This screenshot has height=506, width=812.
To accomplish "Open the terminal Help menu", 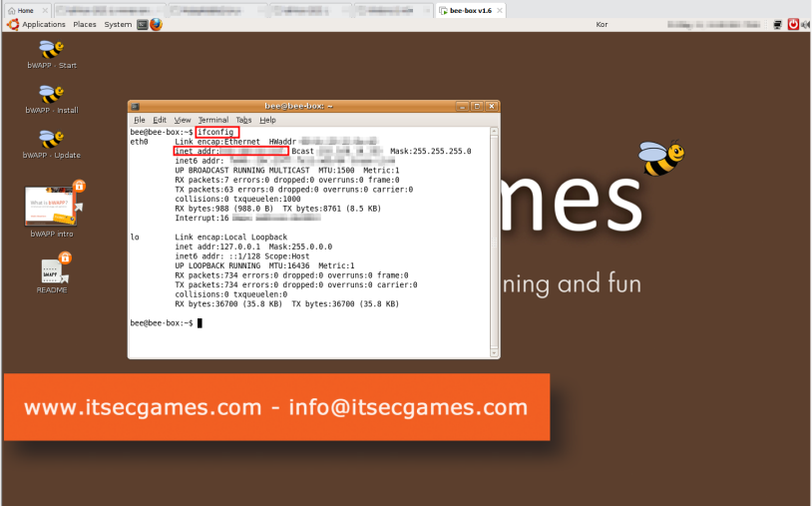I will [267, 120].
